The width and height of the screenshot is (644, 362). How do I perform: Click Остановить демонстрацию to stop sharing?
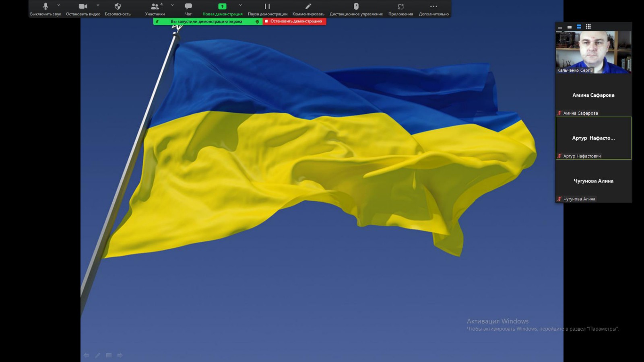tap(294, 21)
